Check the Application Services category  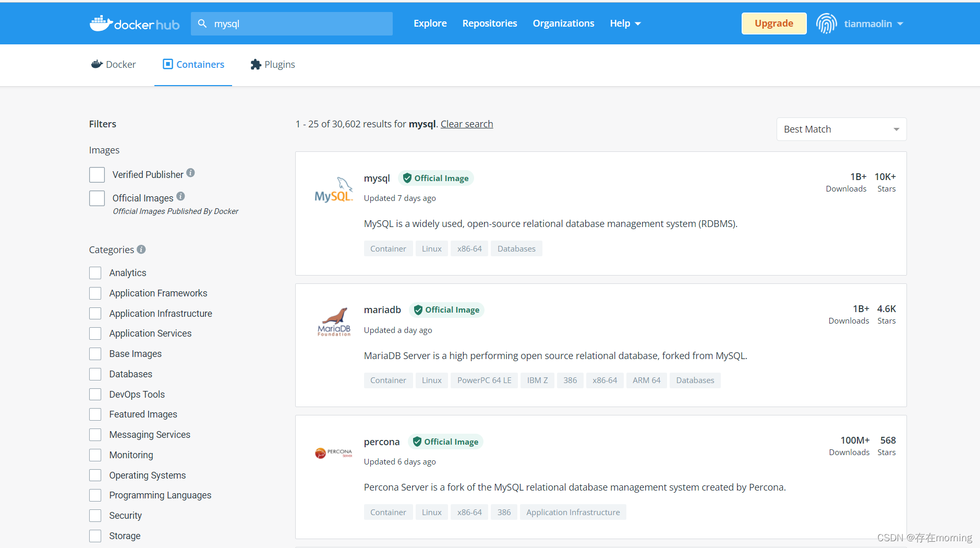[x=95, y=333]
